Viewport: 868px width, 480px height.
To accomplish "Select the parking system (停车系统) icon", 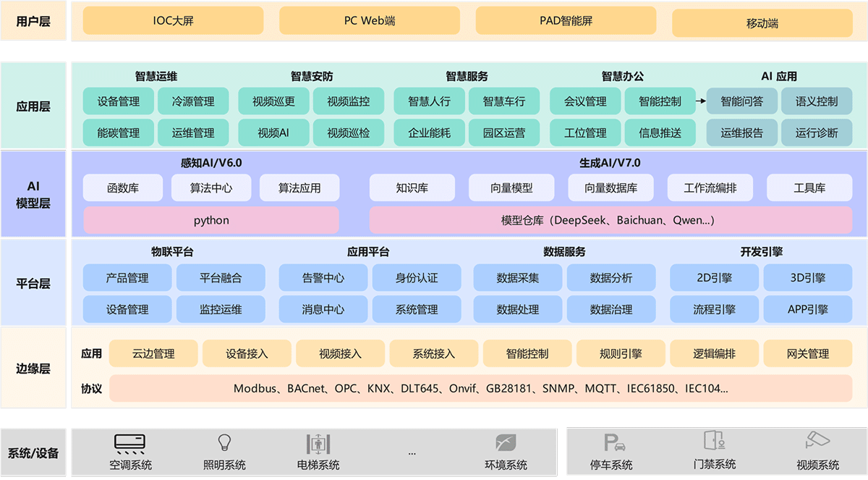I will coord(613,442).
